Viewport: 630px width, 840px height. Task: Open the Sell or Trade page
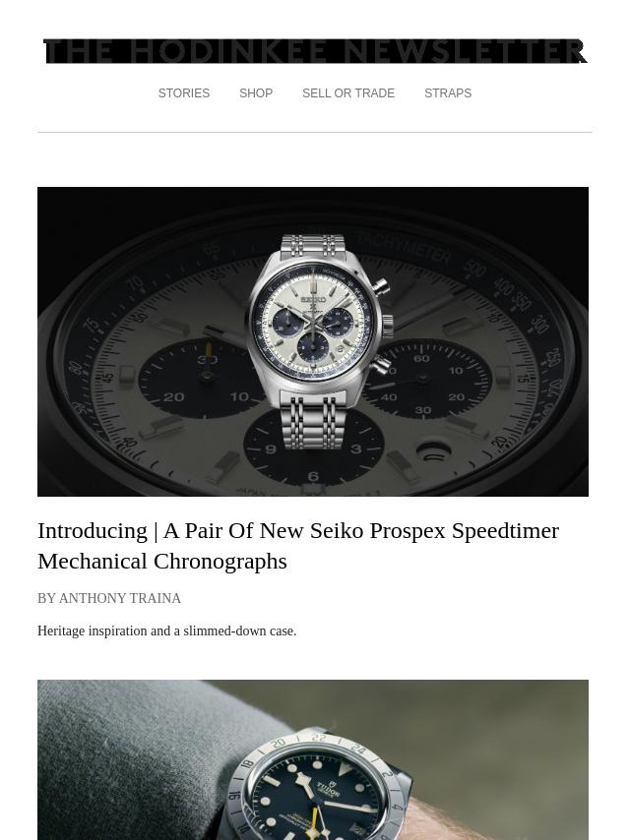348,93
